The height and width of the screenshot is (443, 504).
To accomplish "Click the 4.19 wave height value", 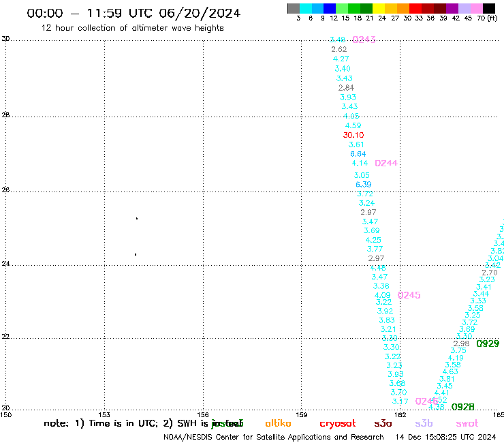I will (456, 358).
